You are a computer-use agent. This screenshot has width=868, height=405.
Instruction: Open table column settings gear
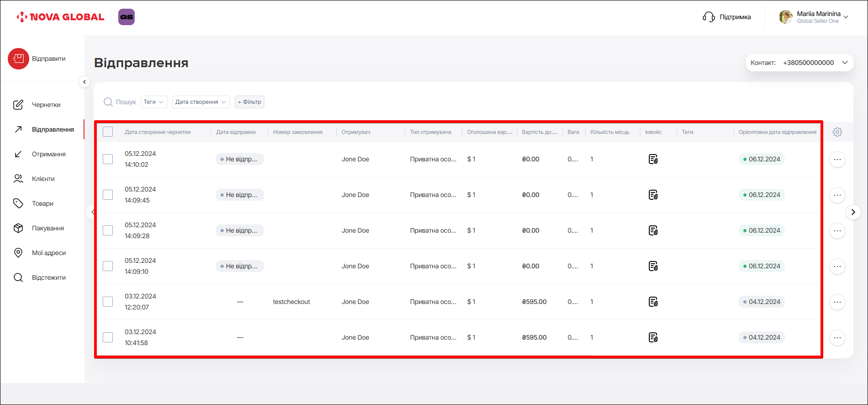(837, 132)
